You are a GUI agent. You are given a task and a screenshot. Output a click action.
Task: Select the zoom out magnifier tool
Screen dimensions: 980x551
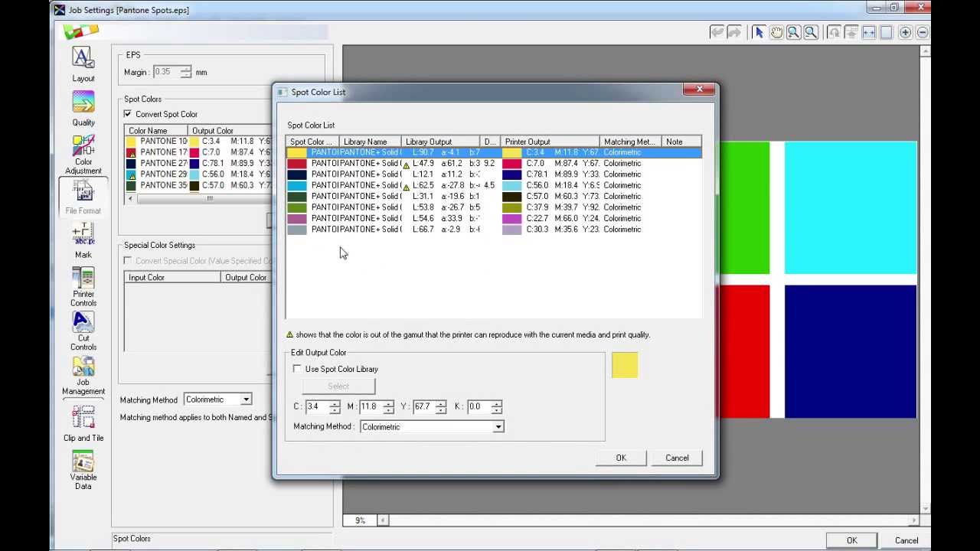point(812,32)
